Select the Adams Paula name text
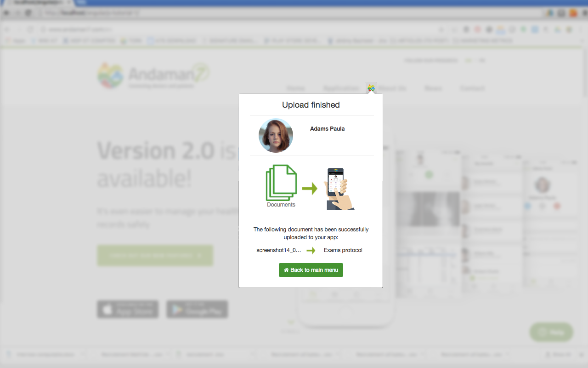 pyautogui.click(x=327, y=129)
